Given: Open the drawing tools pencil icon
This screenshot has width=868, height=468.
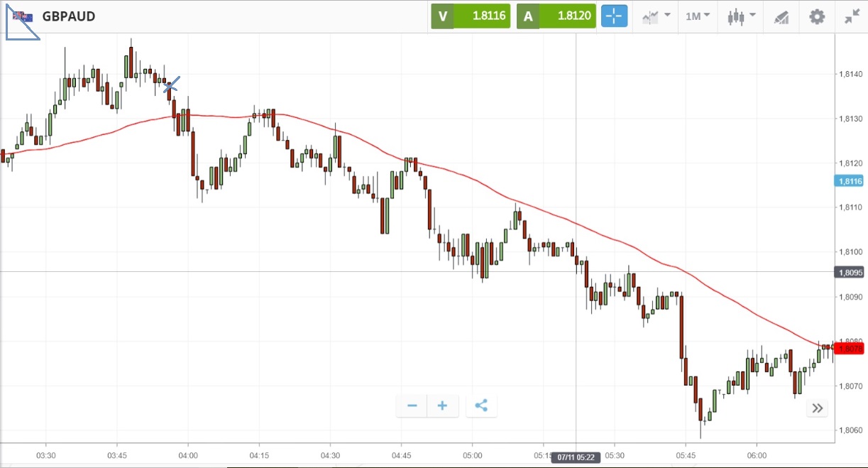Looking at the screenshot, I should [781, 16].
